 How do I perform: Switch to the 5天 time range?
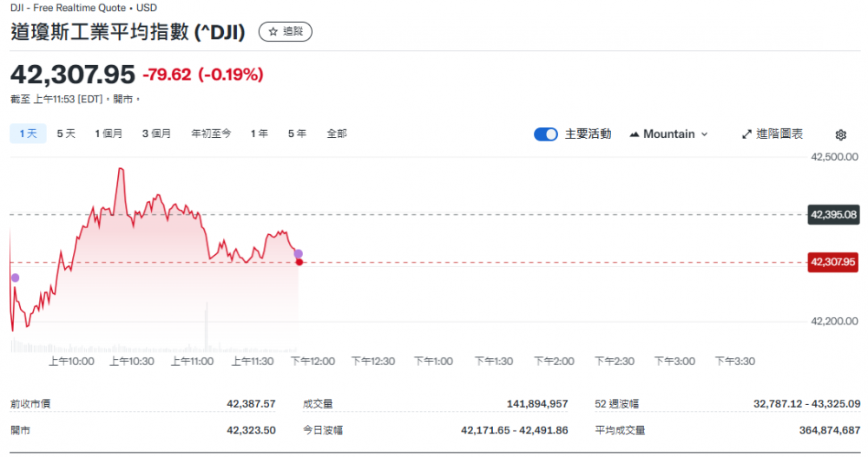[x=66, y=134]
